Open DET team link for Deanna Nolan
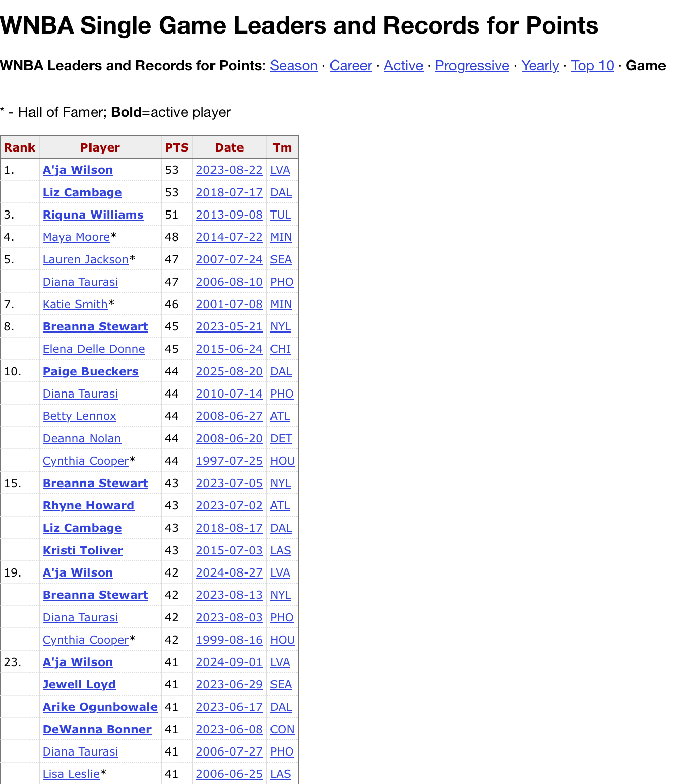The width and height of the screenshot is (693, 784). tap(281, 438)
